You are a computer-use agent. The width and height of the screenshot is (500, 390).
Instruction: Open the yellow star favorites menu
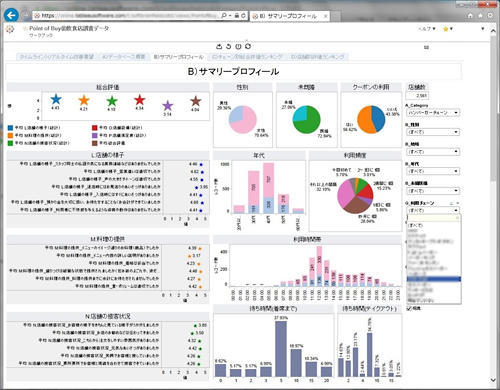(447, 29)
